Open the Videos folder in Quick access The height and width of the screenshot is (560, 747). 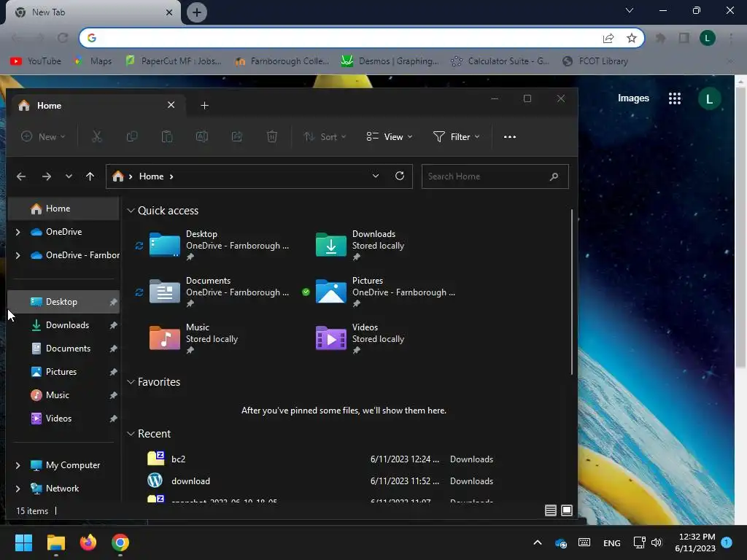pyautogui.click(x=360, y=338)
